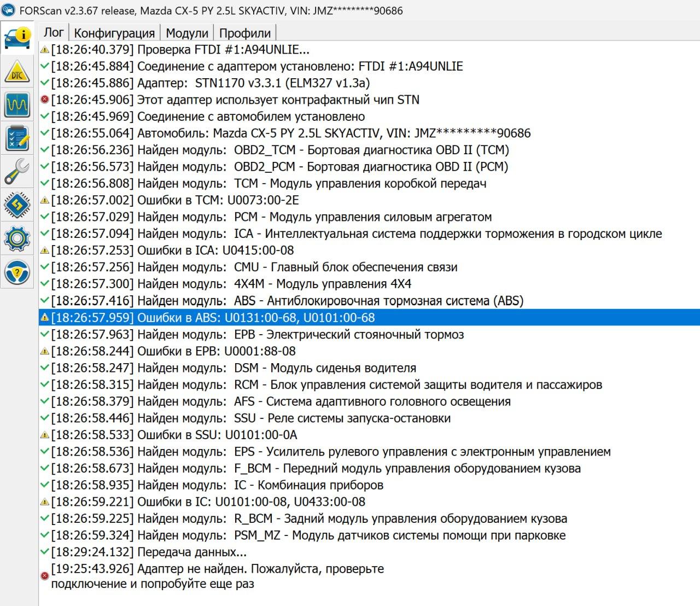Viewport: 700px width, 606px height.
Task: Open the vehicle information section icon
Action: click(x=17, y=37)
